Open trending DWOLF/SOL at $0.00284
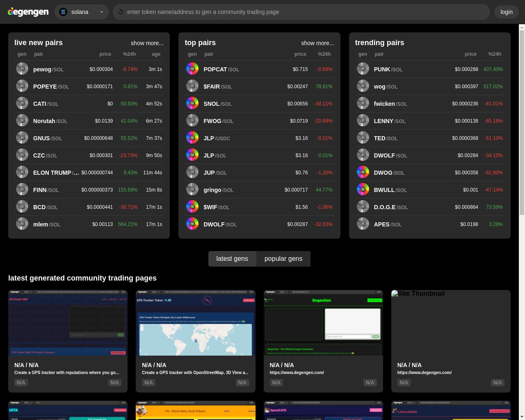 [x=429, y=155]
